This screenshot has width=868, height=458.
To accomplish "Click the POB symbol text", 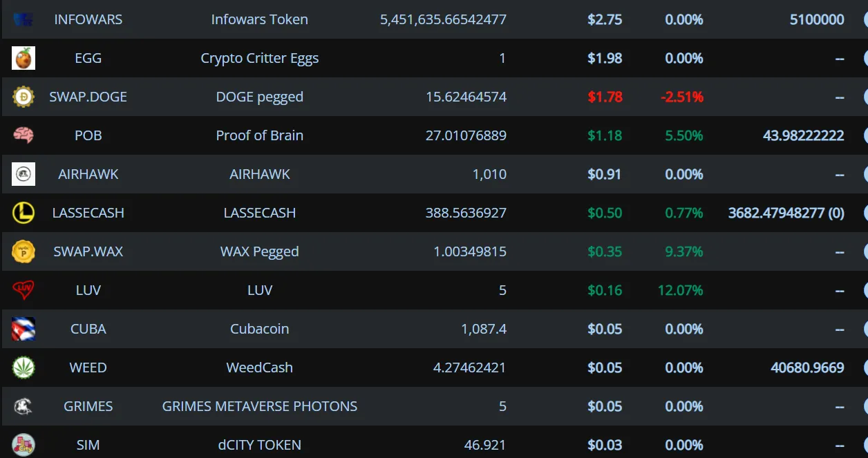I will [88, 135].
